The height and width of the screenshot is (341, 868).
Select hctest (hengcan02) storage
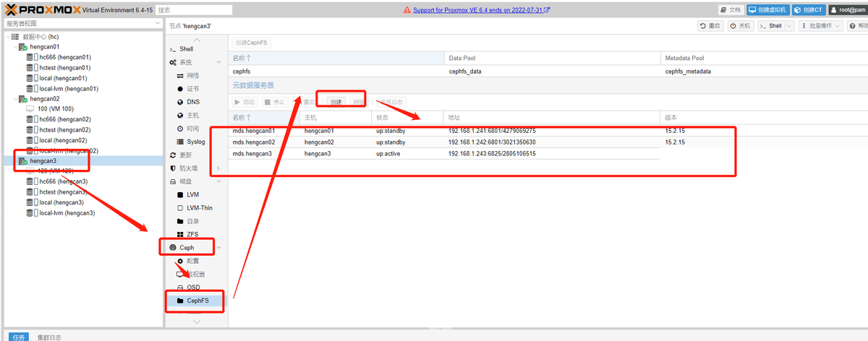coord(64,130)
